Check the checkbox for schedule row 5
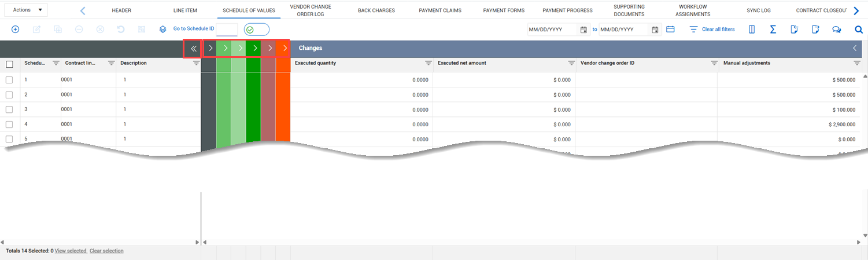Screen dimensions: 868x260 point(9,139)
